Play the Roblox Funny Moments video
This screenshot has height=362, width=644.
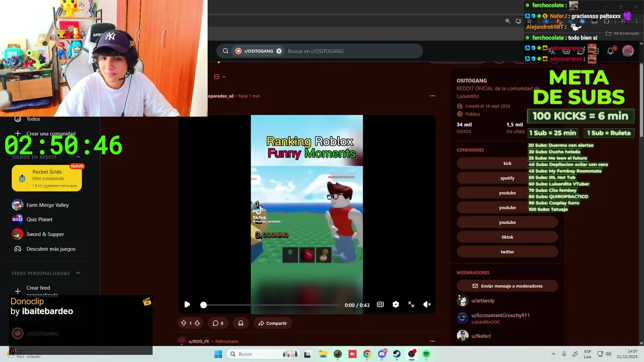pos(187,305)
